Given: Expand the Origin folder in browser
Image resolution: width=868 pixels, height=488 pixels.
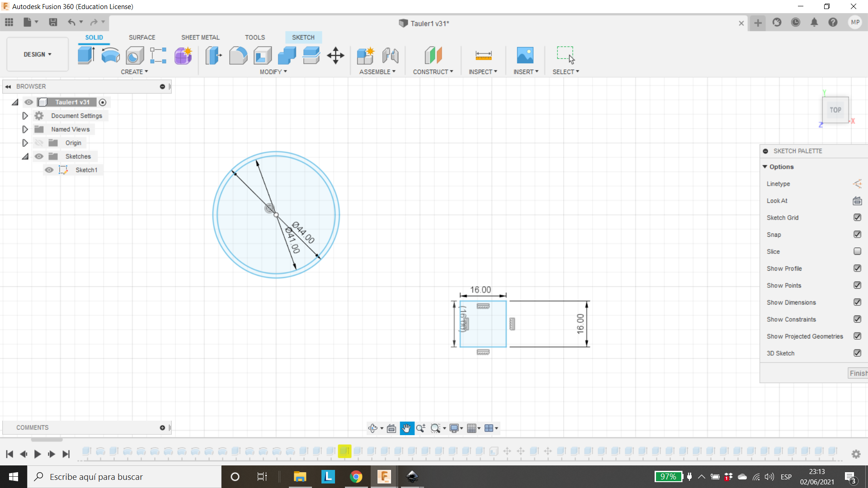Looking at the screenshot, I should 25,142.
